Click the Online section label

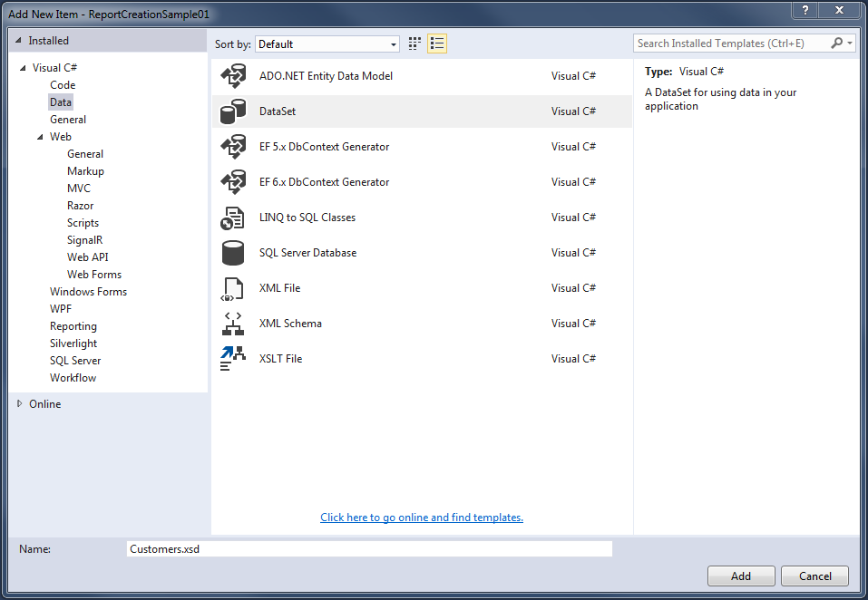click(x=44, y=404)
